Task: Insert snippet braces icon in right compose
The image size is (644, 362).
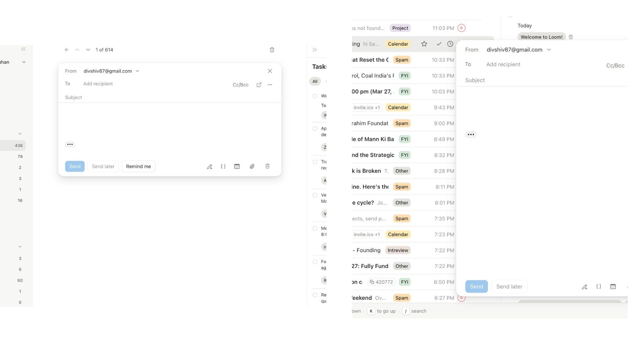Action: click(599, 287)
